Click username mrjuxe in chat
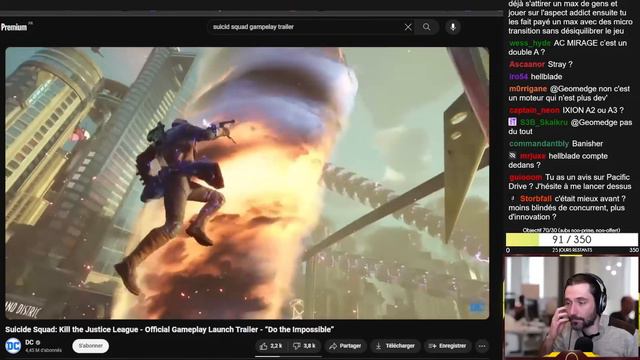This screenshot has width=640, height=360. [533, 156]
